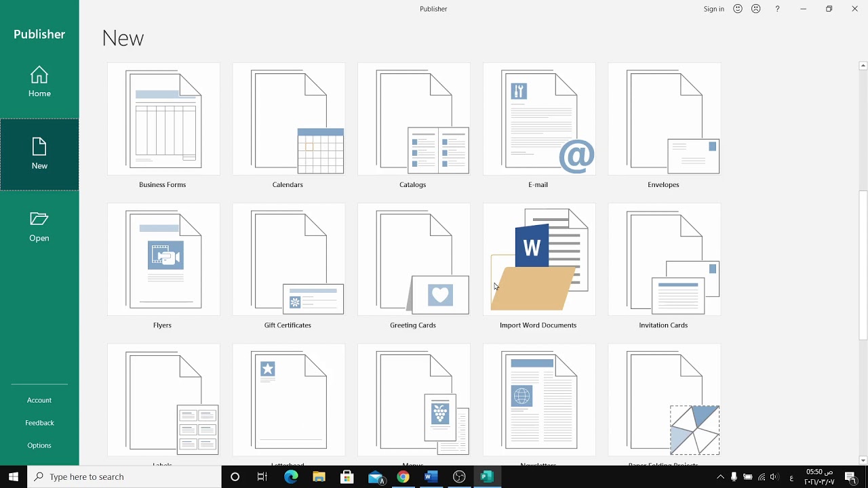Open the Account page

[39, 400]
